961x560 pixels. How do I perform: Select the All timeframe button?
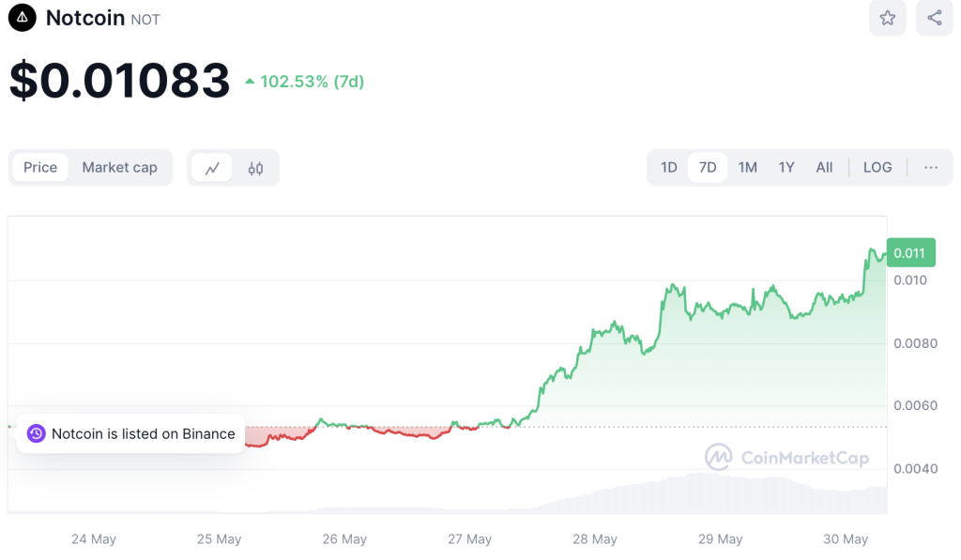point(823,167)
